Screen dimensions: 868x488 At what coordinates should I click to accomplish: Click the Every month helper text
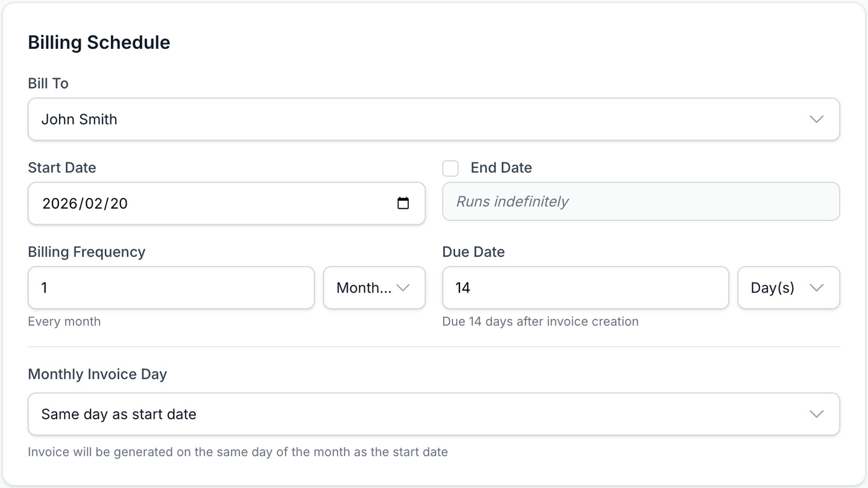[64, 322]
